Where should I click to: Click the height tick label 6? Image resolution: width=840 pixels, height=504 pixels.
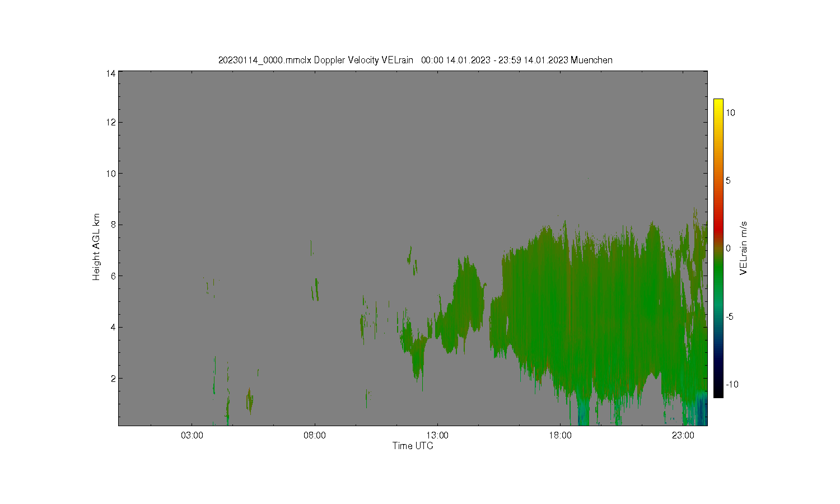tap(113, 276)
